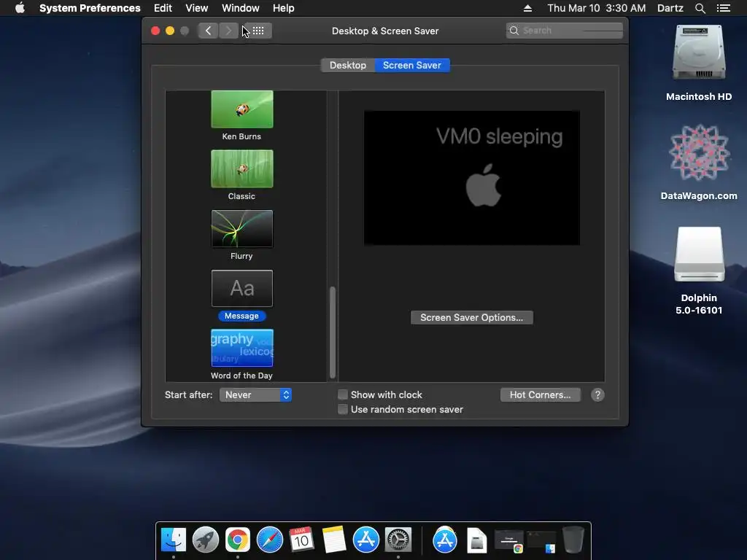Select the Ken Burns screen saver thumbnail
747x560 pixels.
click(242, 109)
